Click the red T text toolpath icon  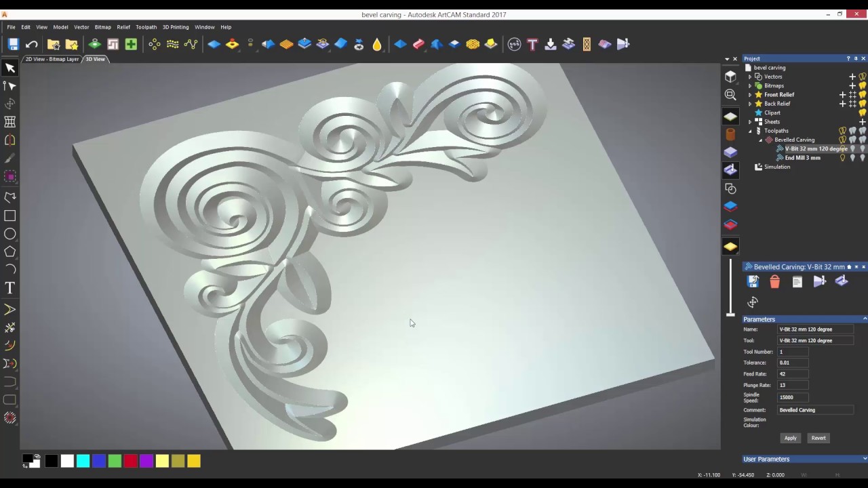pos(532,44)
